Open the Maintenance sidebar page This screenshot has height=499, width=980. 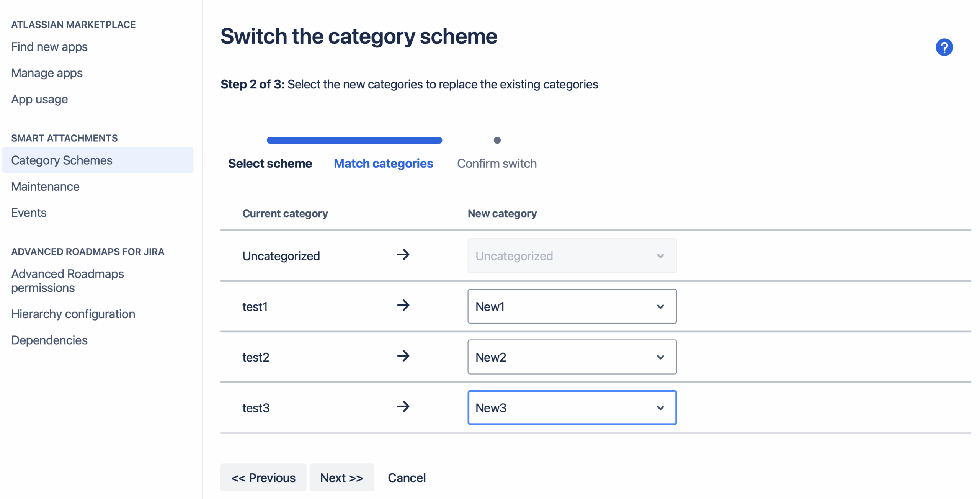coord(45,187)
